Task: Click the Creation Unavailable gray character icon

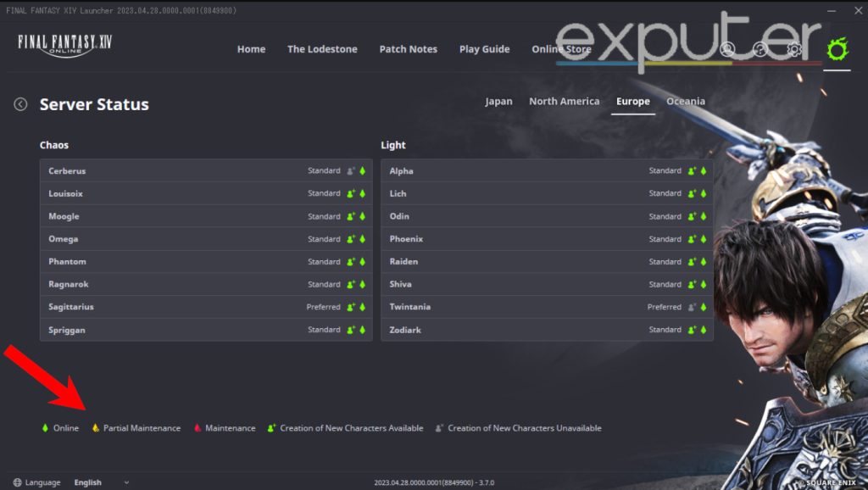Action: click(439, 428)
